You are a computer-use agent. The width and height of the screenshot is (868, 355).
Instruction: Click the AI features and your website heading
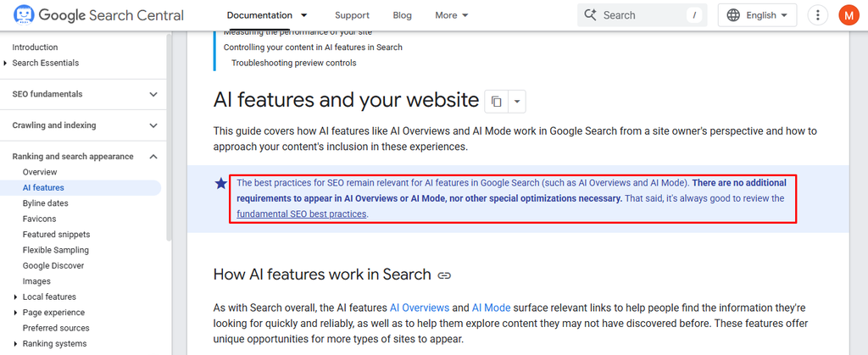click(346, 101)
